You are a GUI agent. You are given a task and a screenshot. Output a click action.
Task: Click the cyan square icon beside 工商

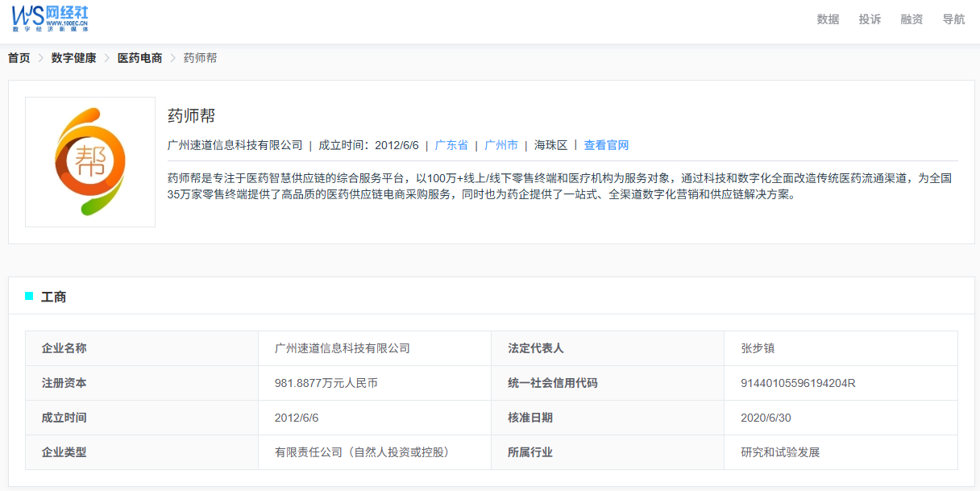(x=29, y=296)
